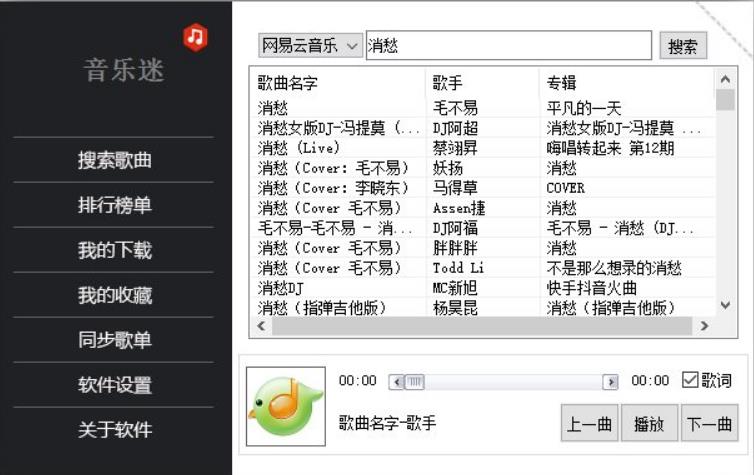Click album 嗨唱转起来 第12期 cell
The height and width of the screenshot is (475, 754).
(610, 148)
